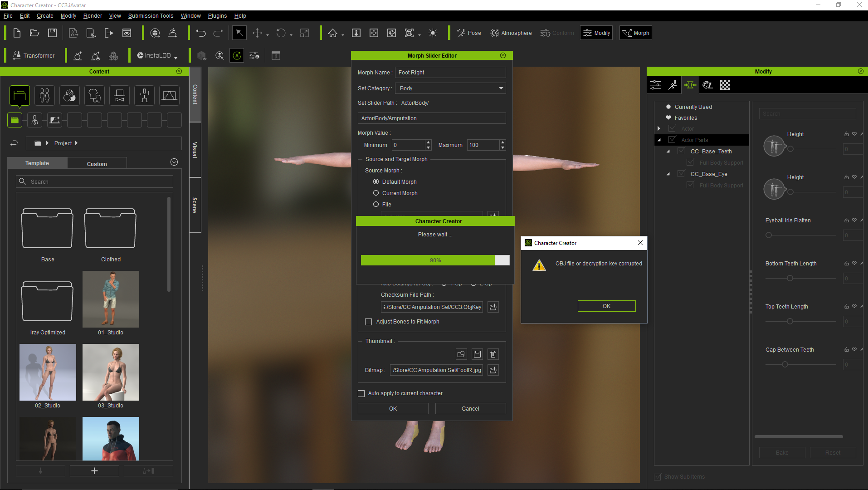
Task: Increase Maximum morph value stepper
Action: coord(502,142)
